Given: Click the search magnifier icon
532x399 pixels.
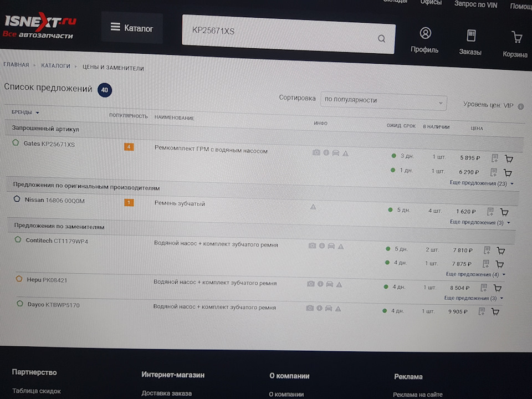Looking at the screenshot, I should tap(381, 38).
